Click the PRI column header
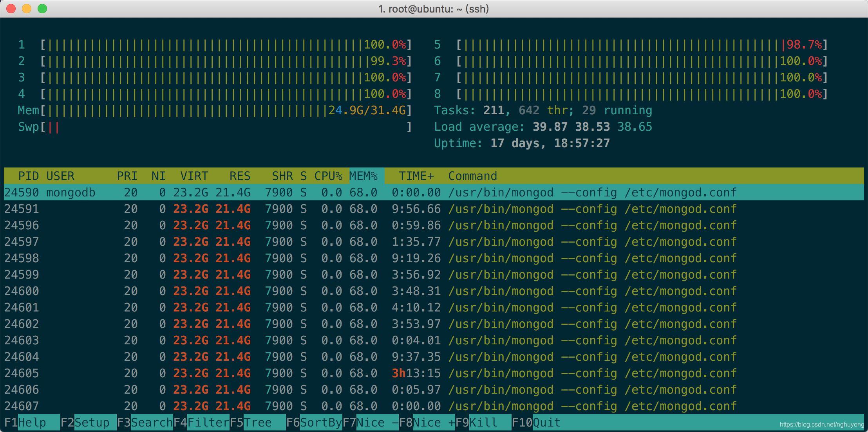Screen dimensions: 868x432 coord(127,176)
